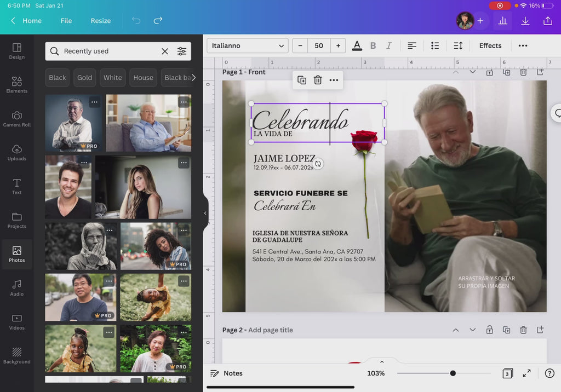Viewport: 561px width, 392px height.
Task: Open the help button
Action: pos(549,373)
